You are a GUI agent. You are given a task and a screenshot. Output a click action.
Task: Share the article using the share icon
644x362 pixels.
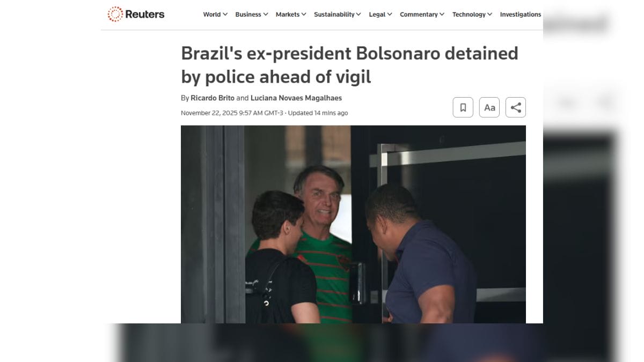[x=516, y=107]
